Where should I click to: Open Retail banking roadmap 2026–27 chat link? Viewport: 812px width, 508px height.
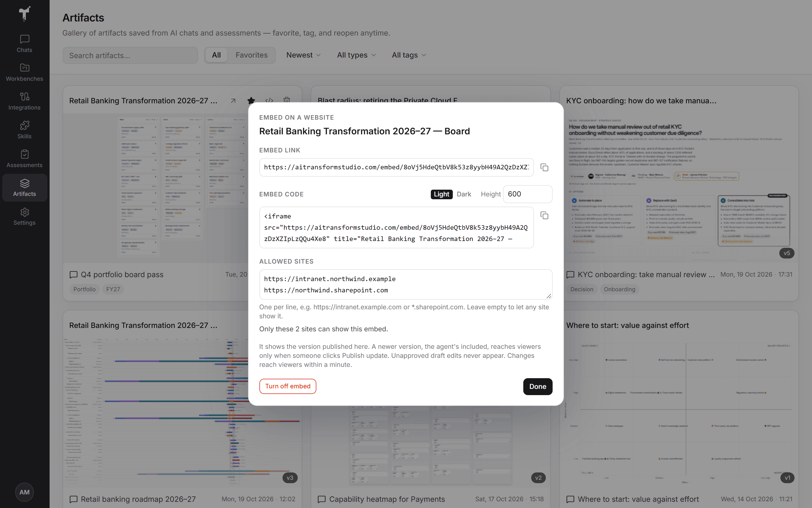click(133, 499)
